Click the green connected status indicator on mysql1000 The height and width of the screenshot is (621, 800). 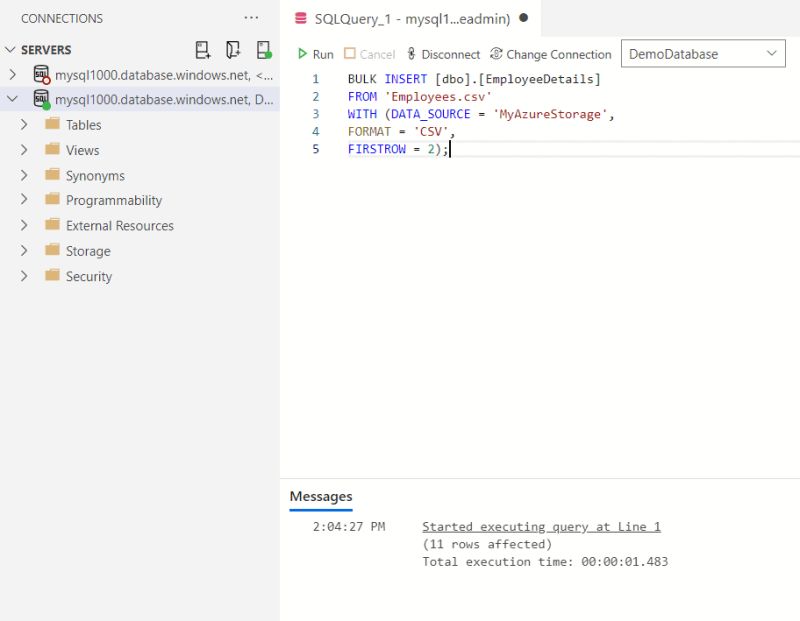tap(47, 106)
